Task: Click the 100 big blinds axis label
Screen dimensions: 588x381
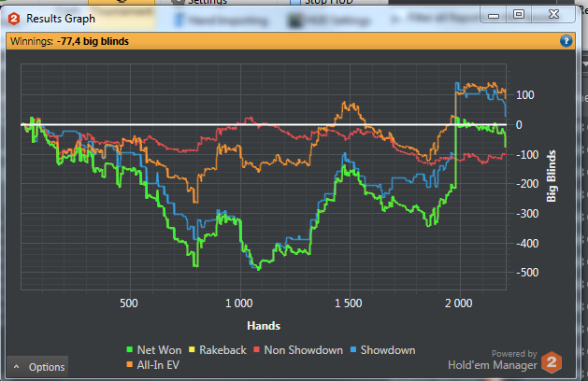Action: (x=525, y=95)
